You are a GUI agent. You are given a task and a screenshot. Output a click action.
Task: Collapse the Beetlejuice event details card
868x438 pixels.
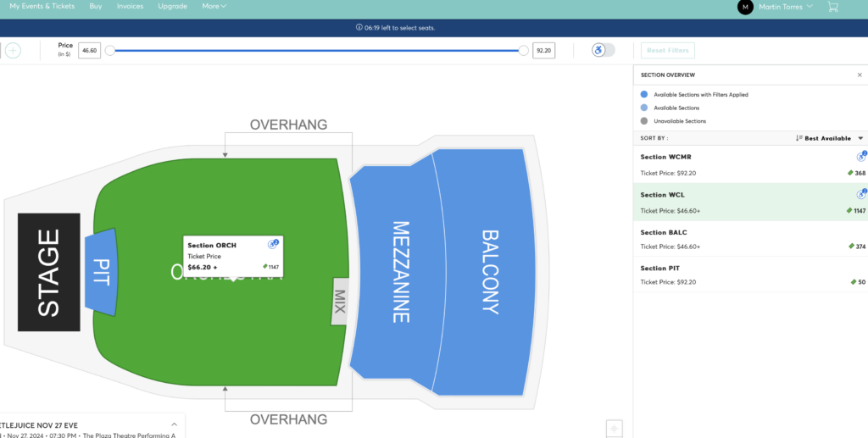point(174,424)
